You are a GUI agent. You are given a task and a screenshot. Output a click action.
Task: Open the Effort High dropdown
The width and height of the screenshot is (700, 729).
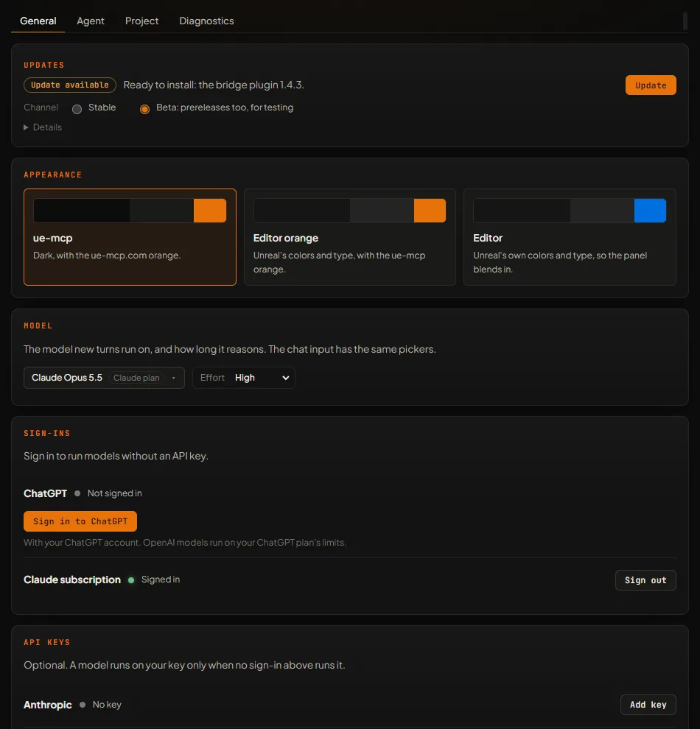tap(244, 378)
